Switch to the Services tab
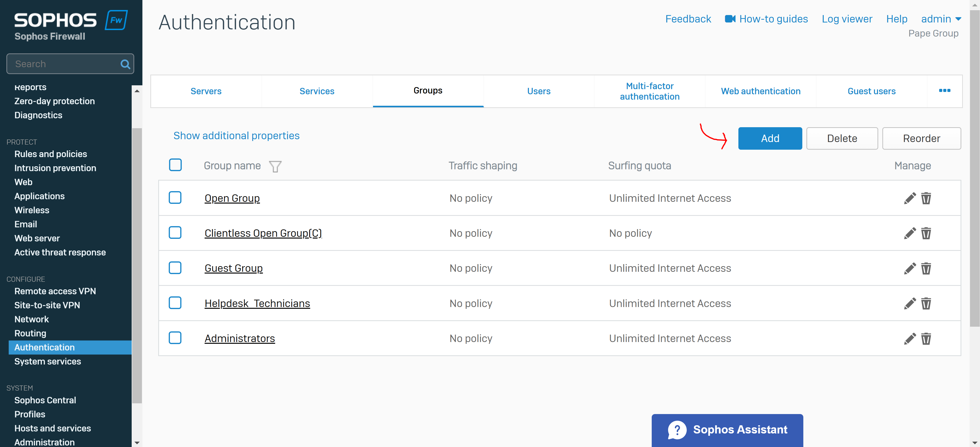 pyautogui.click(x=317, y=91)
